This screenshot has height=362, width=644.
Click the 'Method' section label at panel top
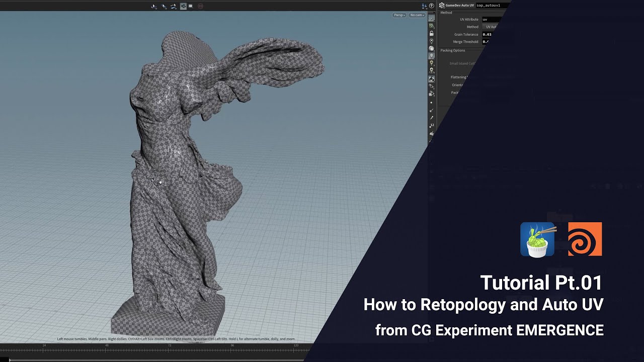coord(446,13)
